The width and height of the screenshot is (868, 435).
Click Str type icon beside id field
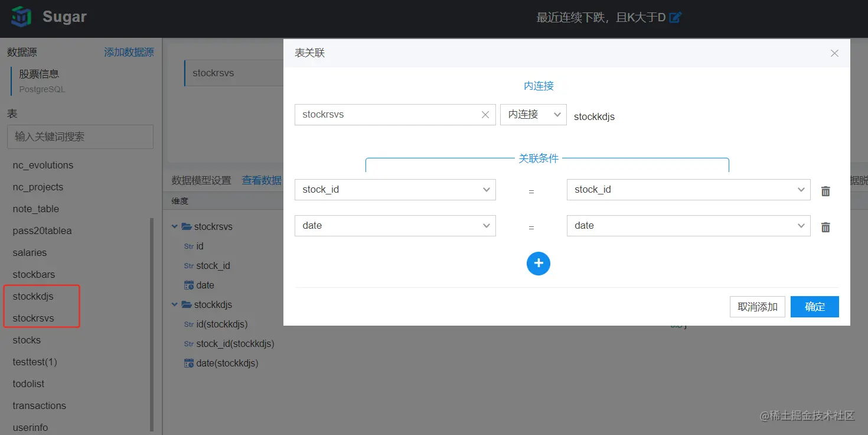pos(189,246)
